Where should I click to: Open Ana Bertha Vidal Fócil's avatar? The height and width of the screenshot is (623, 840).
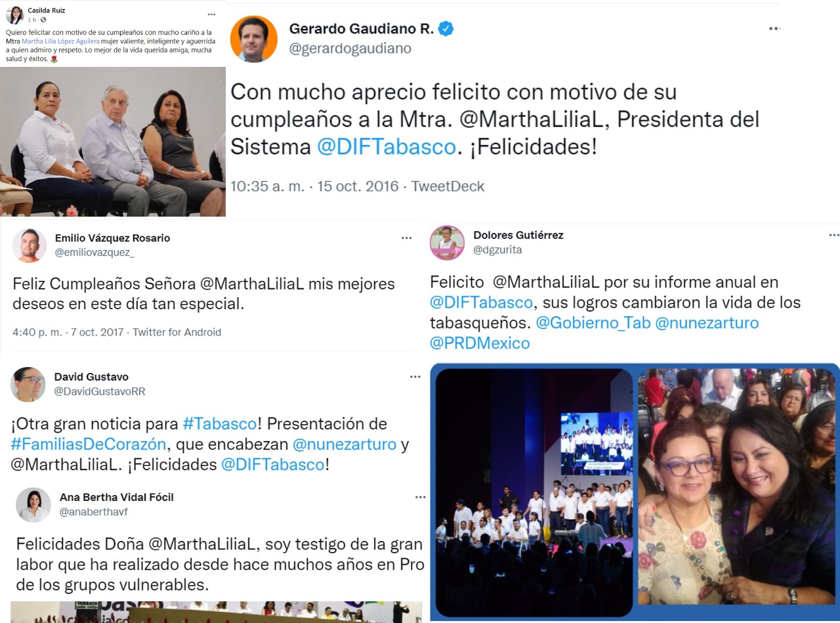tap(33, 505)
